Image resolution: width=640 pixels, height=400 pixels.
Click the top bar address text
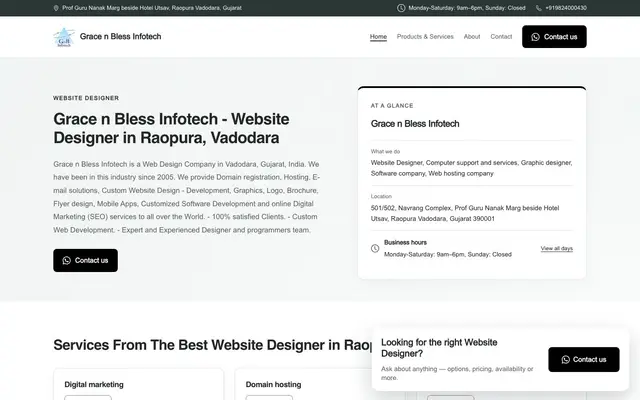point(152,8)
